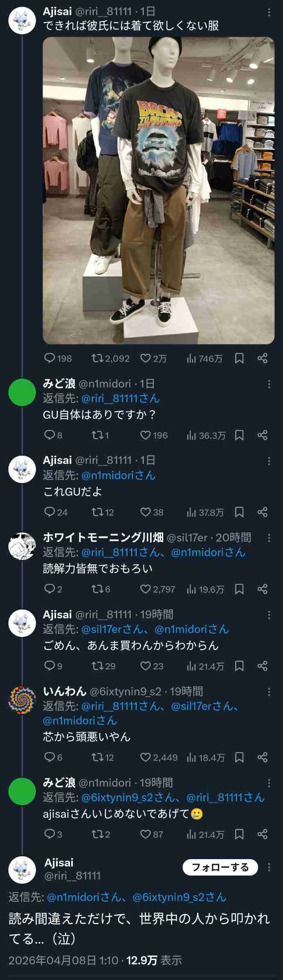Share the main mannequin photo tweet
Image resolution: width=283 pixels, height=980 pixels.
coord(263,359)
